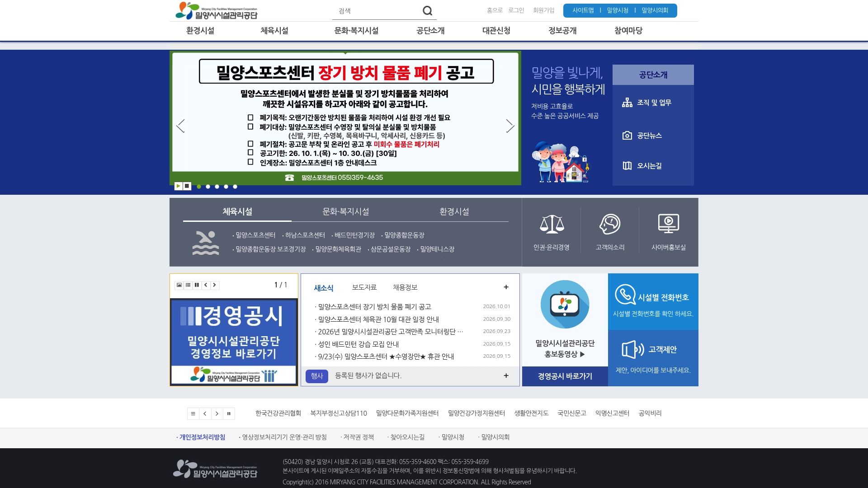Open the 대관신청 main menu

coord(496,31)
